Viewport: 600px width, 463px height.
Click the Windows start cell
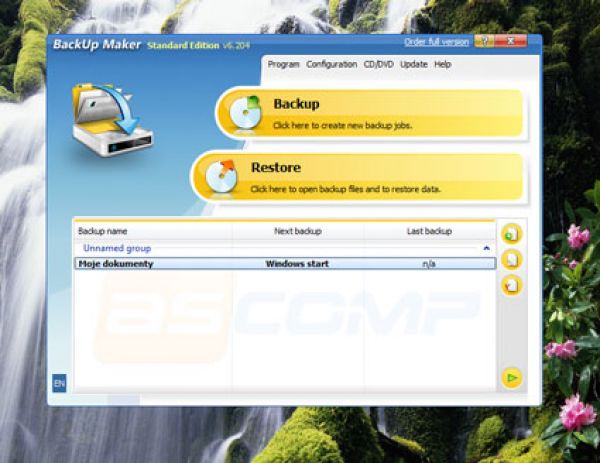click(297, 264)
